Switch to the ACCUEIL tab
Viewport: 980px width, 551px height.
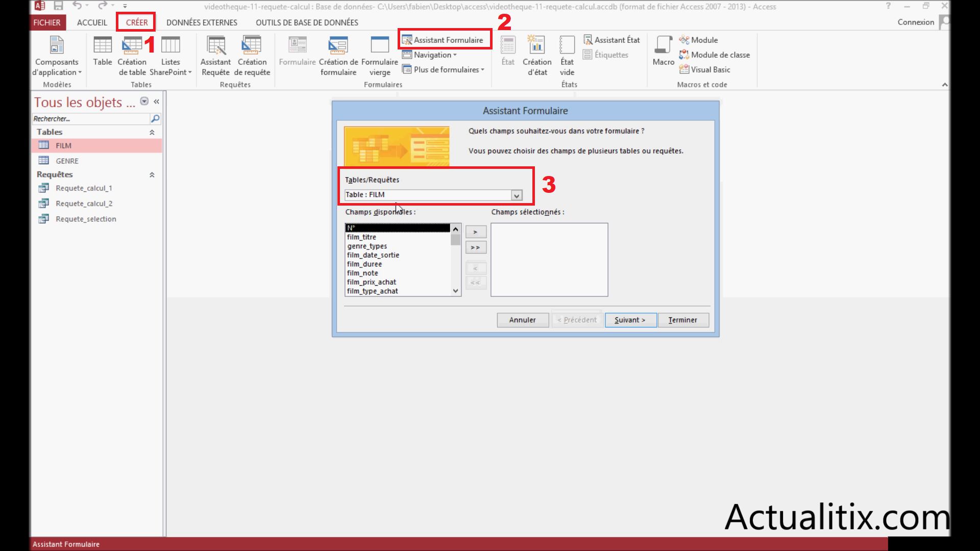tap(92, 22)
